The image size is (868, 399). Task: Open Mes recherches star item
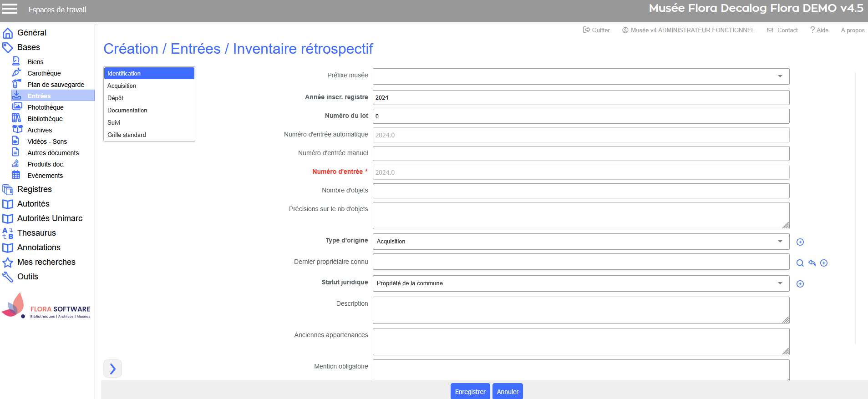[x=46, y=262]
